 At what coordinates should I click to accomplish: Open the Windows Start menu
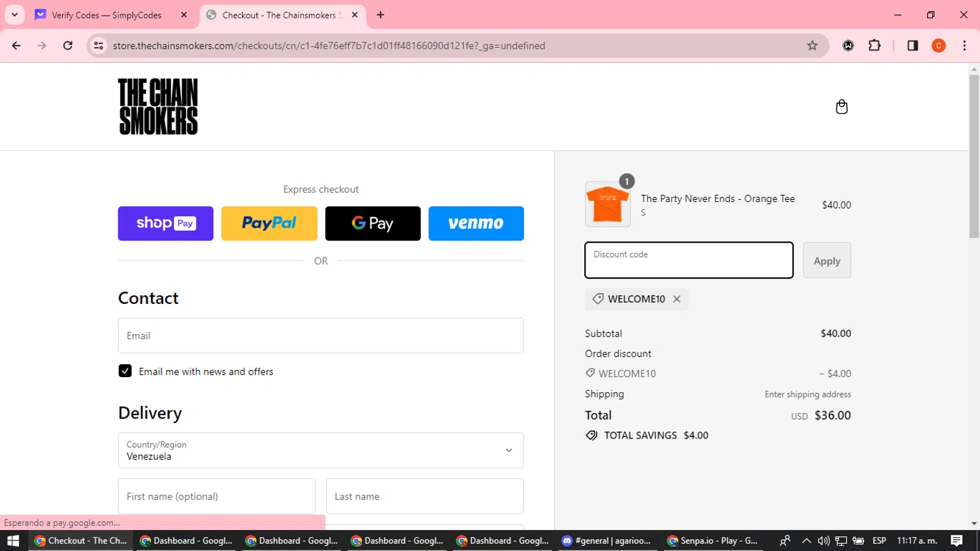[13, 541]
